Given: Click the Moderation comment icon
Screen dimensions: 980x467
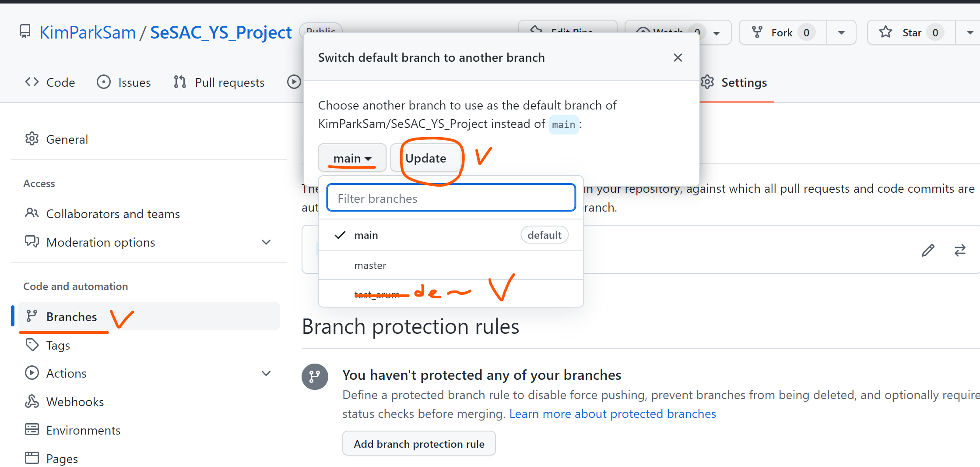Looking at the screenshot, I should [32, 242].
